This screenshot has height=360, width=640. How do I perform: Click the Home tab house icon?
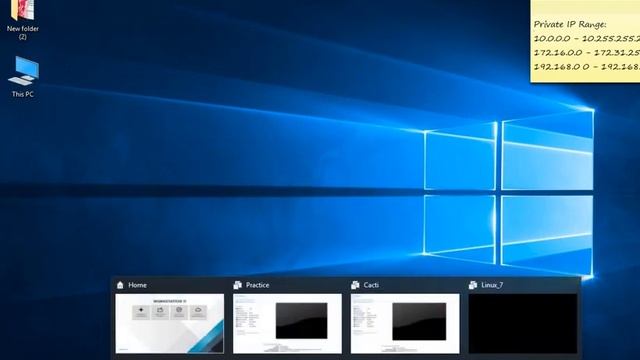[x=120, y=285]
